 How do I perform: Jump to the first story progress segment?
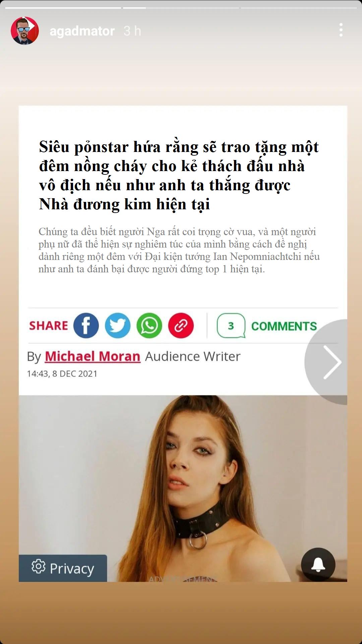coord(63,8)
